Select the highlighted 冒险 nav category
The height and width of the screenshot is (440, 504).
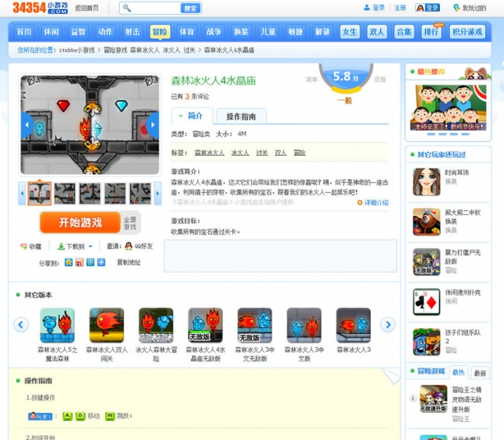pyautogui.click(x=160, y=32)
